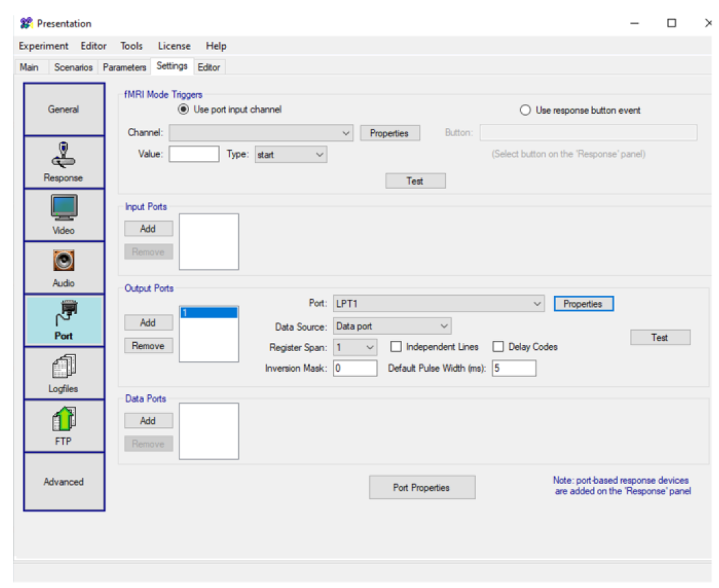
Task: Switch to the Parameters tab
Action: [124, 67]
